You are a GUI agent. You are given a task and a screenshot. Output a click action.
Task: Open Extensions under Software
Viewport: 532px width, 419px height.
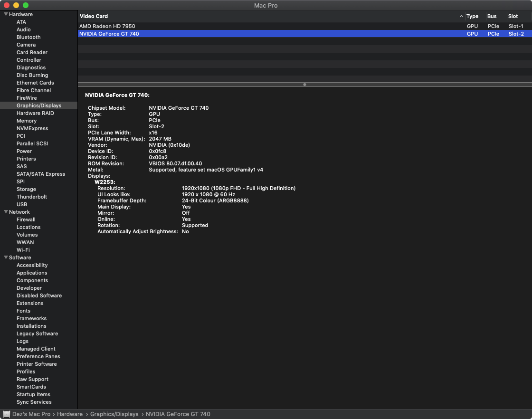[30, 303]
